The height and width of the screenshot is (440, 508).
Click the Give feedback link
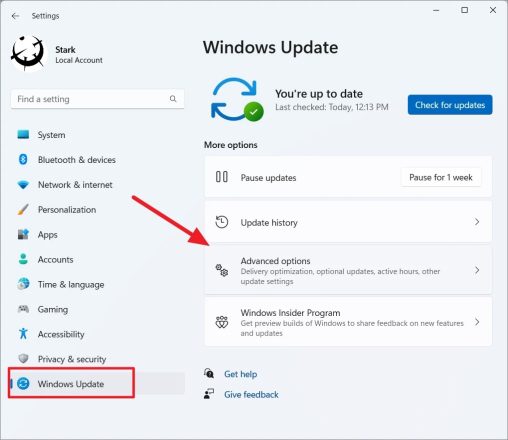coord(251,395)
